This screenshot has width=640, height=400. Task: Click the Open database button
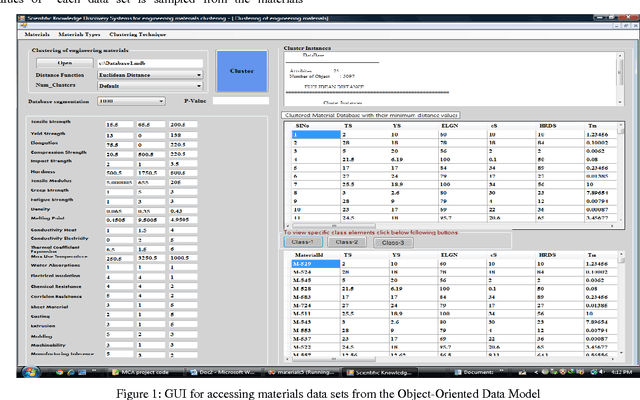pyautogui.click(x=64, y=63)
